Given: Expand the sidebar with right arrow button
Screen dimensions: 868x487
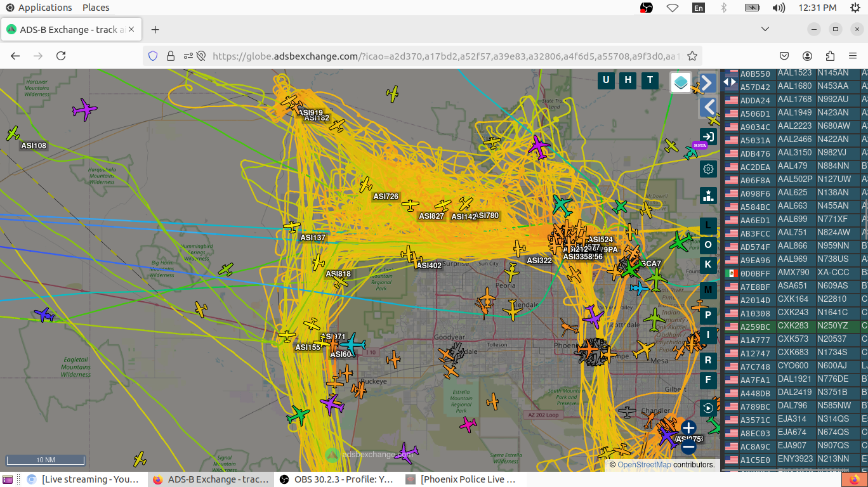Looking at the screenshot, I should click(x=708, y=82).
